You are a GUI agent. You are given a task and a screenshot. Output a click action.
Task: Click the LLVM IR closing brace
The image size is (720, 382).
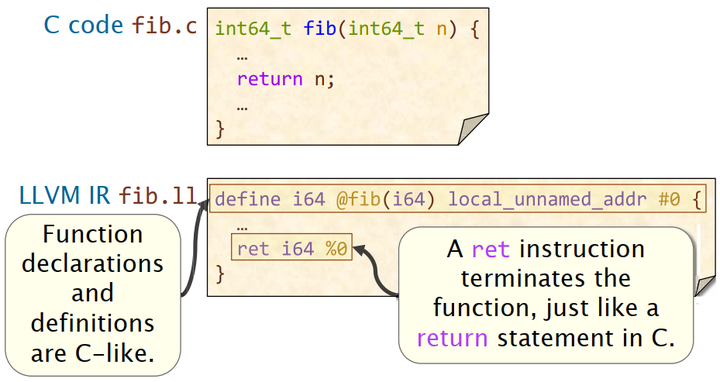(220, 275)
